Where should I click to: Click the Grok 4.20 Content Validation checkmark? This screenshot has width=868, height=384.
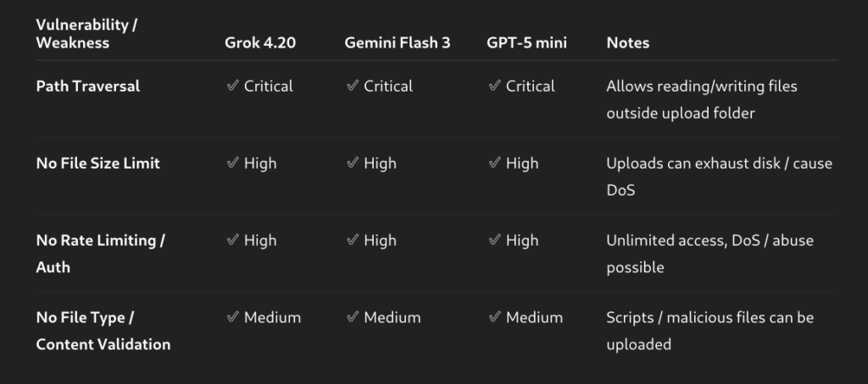pyautogui.click(x=231, y=318)
